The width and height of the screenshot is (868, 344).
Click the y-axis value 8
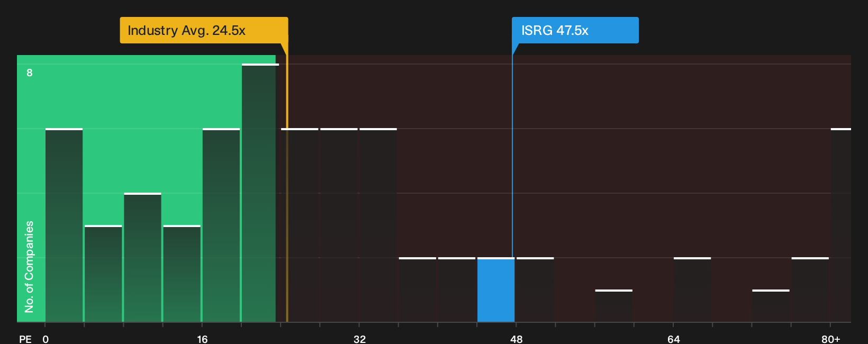30,73
